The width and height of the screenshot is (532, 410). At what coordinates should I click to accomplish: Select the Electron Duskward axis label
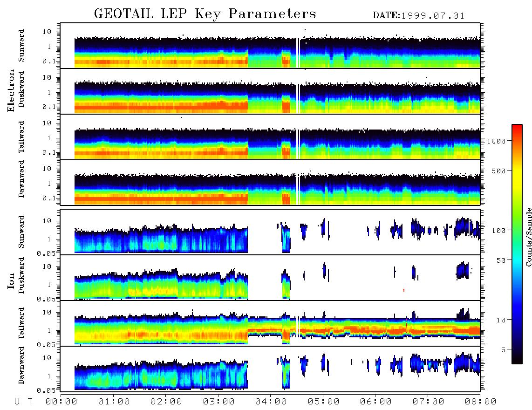click(21, 89)
